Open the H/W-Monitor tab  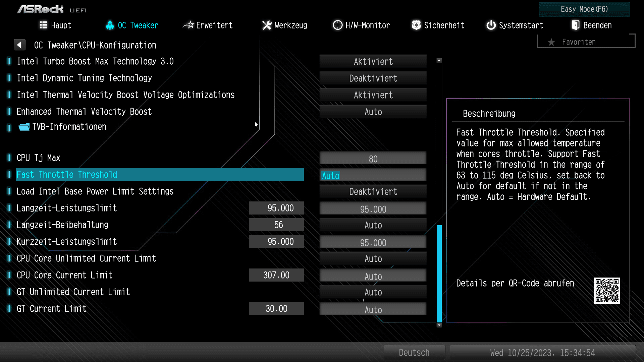(x=361, y=25)
